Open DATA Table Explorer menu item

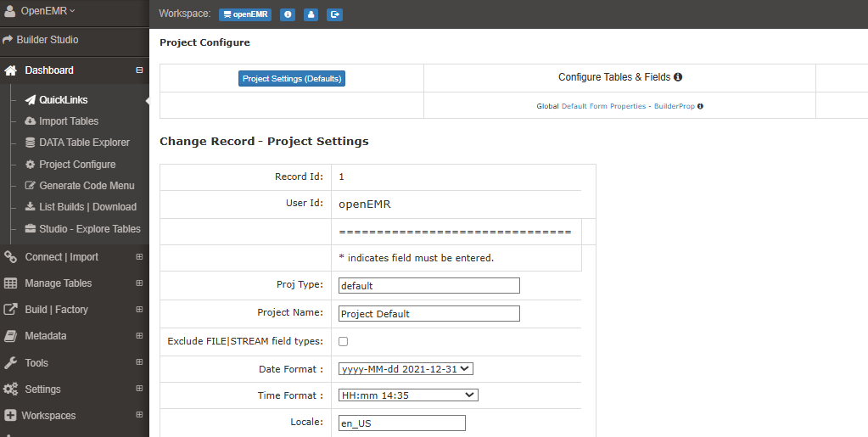point(84,143)
